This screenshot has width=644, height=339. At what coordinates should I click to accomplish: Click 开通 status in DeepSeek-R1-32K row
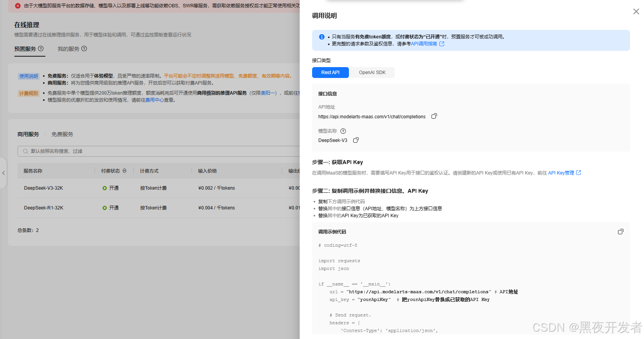(110, 208)
